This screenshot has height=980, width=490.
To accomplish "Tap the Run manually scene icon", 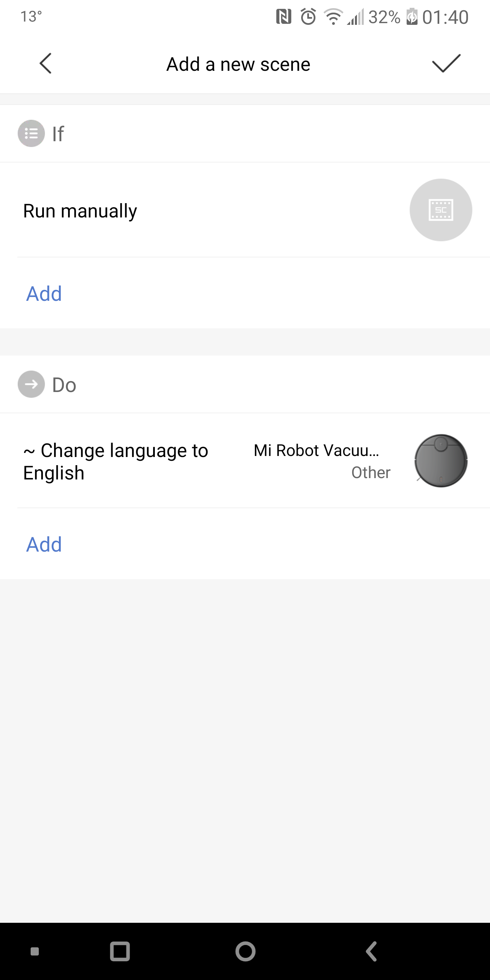I will coord(441,210).
